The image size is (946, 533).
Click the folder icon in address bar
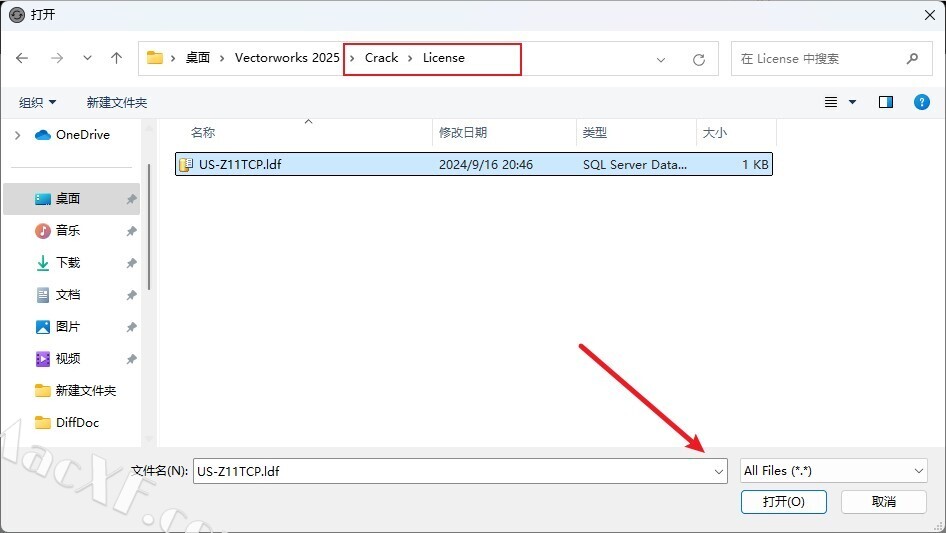(155, 58)
